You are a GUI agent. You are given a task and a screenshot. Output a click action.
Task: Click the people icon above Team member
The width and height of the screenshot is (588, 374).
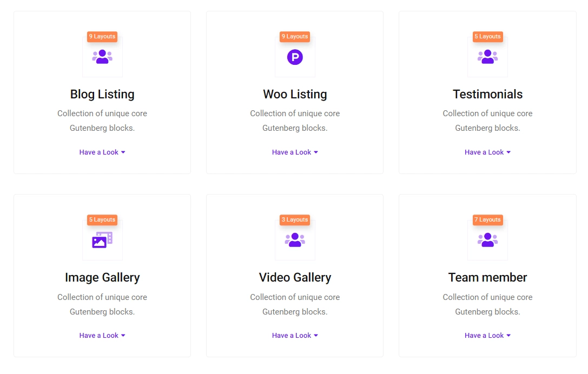(487, 239)
